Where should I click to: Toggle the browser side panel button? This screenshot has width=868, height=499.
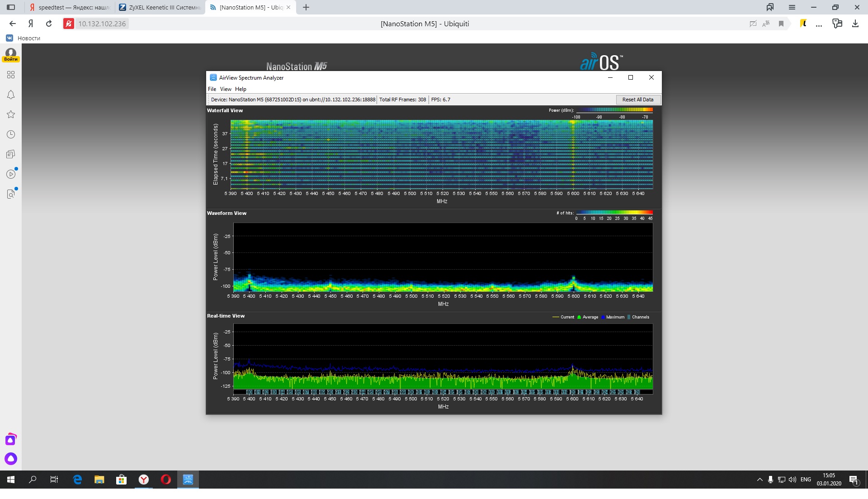(11, 7)
